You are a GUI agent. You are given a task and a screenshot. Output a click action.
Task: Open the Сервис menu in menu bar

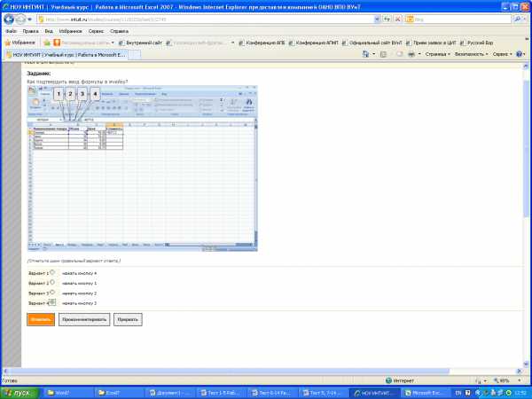tap(96, 31)
